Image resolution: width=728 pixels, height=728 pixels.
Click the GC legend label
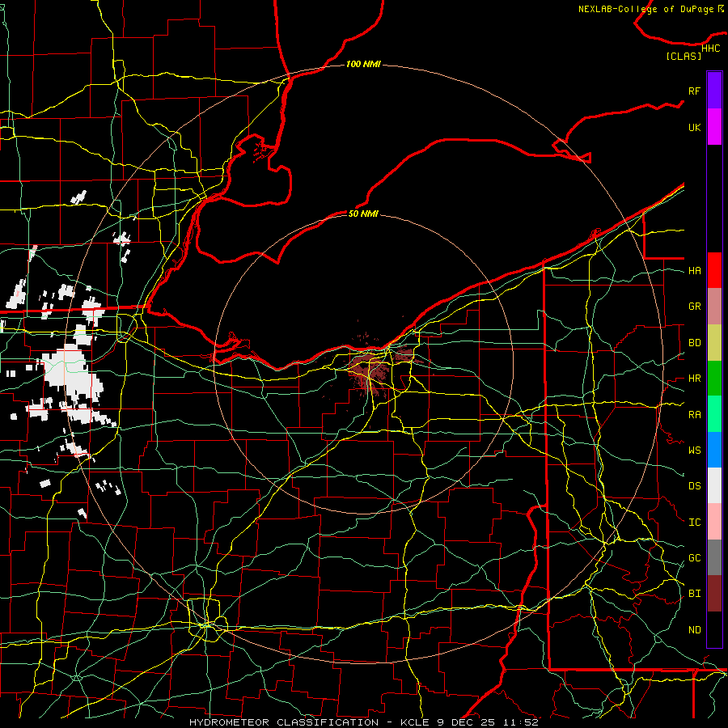694,558
